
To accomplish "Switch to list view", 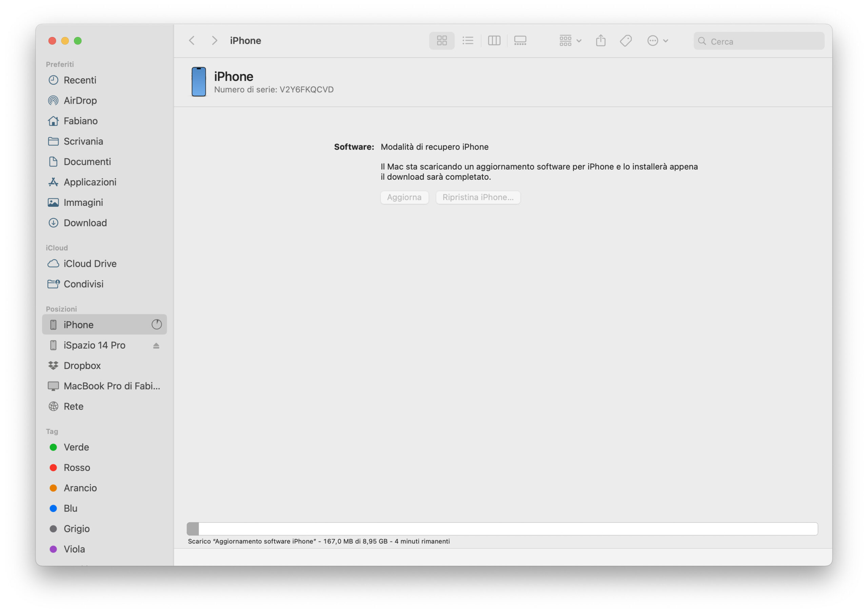I will [468, 40].
